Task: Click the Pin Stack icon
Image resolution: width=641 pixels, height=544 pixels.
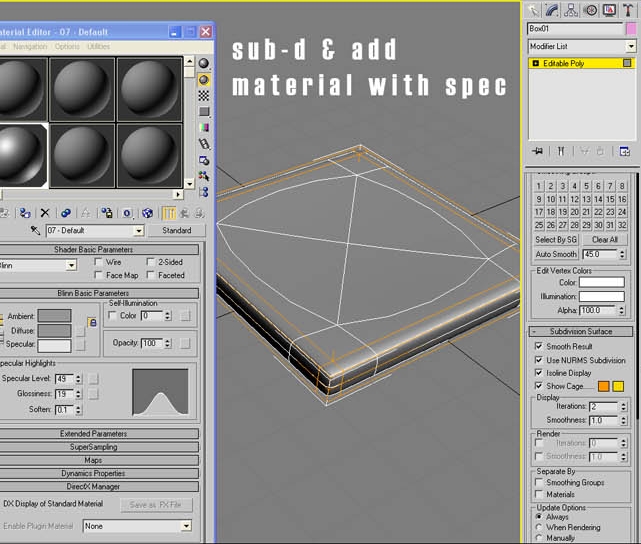Action: 538,151
